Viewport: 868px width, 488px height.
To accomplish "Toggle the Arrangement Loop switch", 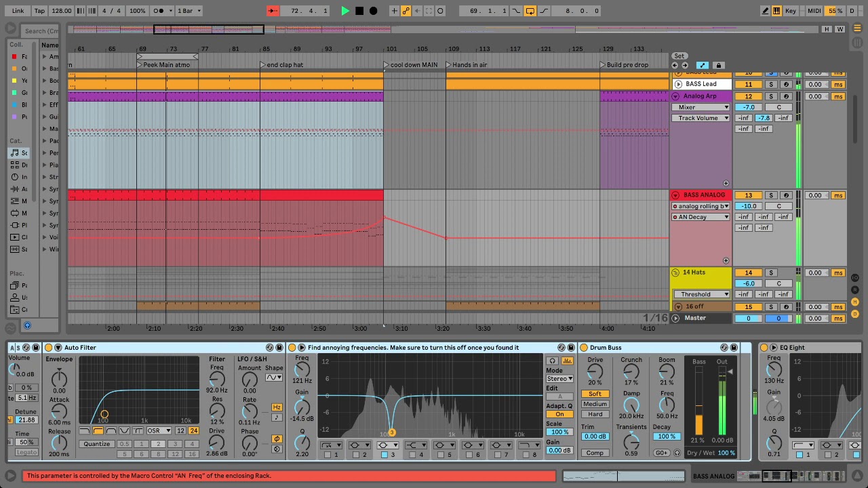I will point(530,11).
